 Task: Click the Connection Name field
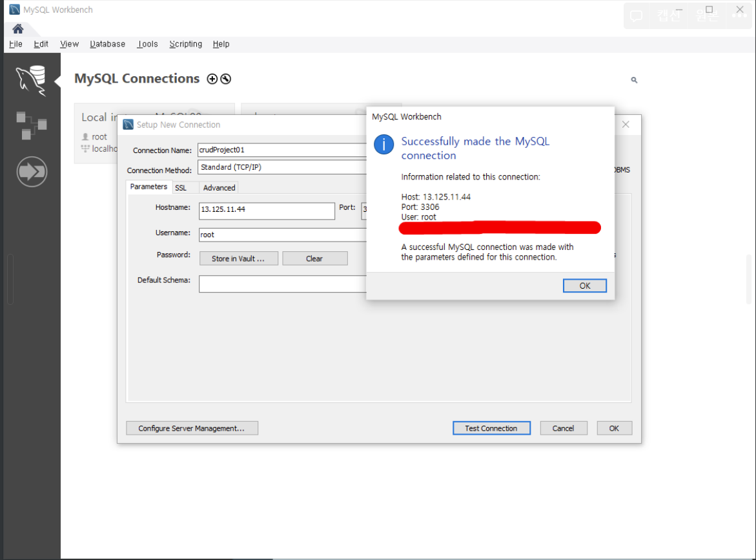coord(282,150)
